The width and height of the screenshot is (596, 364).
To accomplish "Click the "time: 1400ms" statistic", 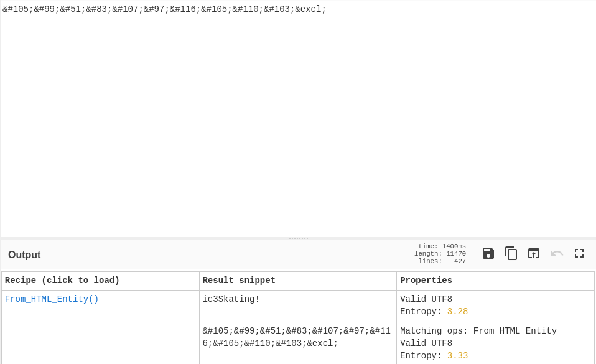I will pos(442,246).
